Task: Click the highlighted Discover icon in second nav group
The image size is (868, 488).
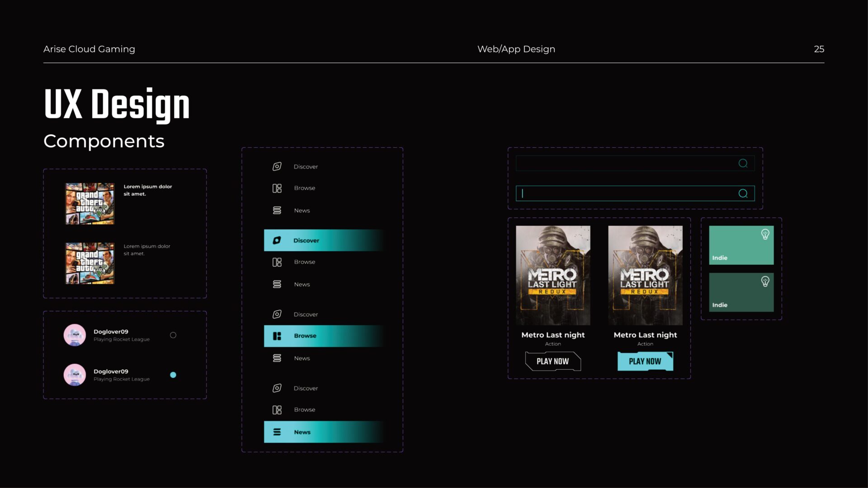Action: 277,240
